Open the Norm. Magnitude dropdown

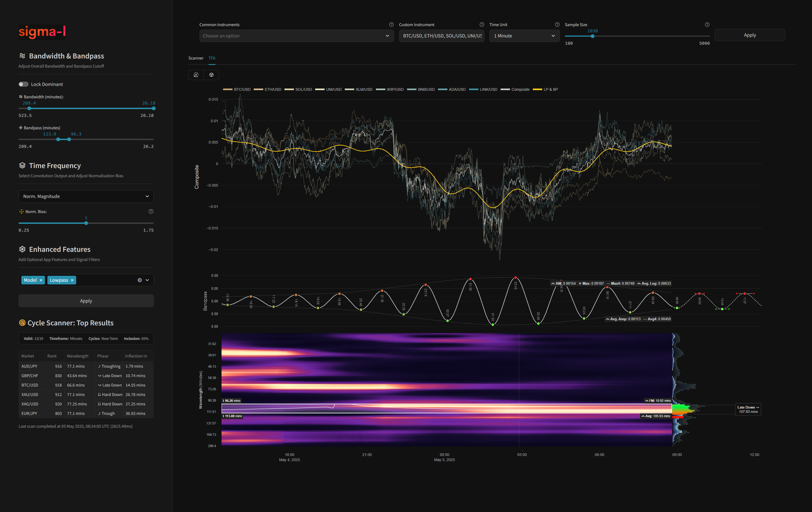(86, 196)
